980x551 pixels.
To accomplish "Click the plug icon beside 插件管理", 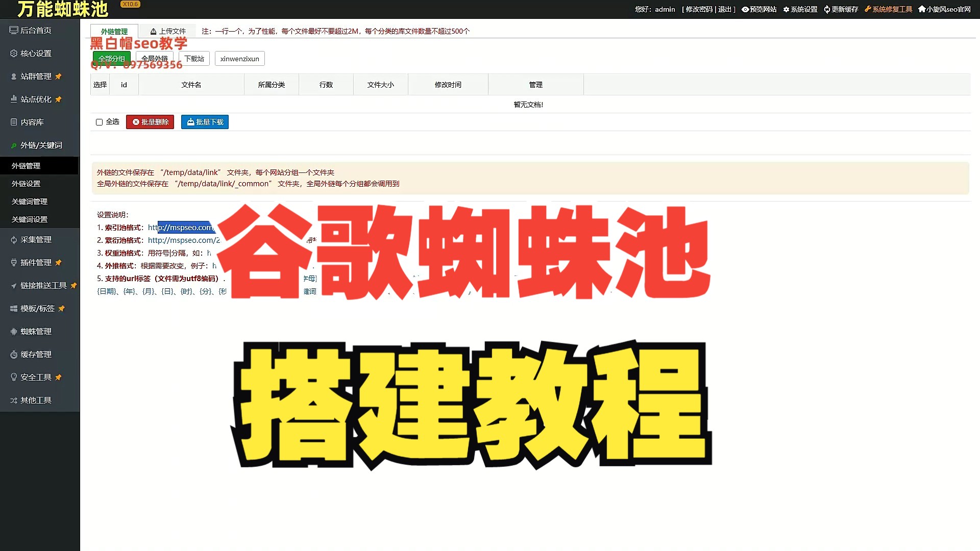I will pyautogui.click(x=14, y=262).
